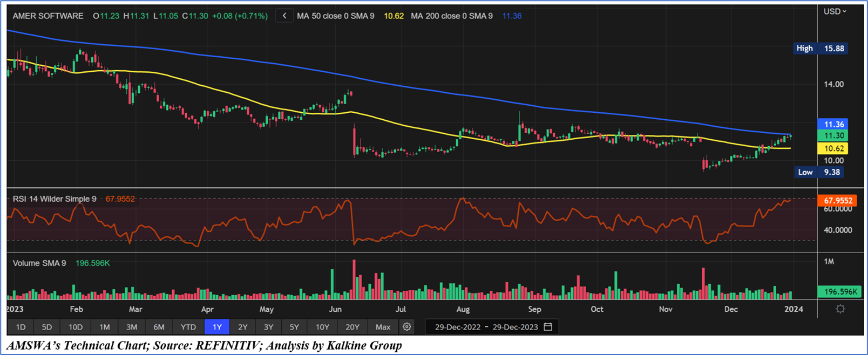868x355 pixels.
Task: Click the Volume SMA 9 label
Action: tap(39, 263)
